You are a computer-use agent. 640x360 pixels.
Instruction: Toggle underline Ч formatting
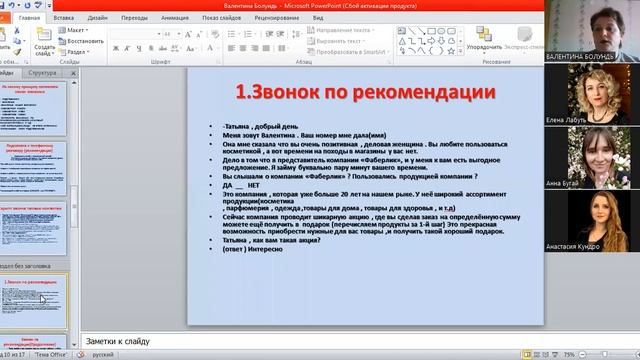coord(139,48)
